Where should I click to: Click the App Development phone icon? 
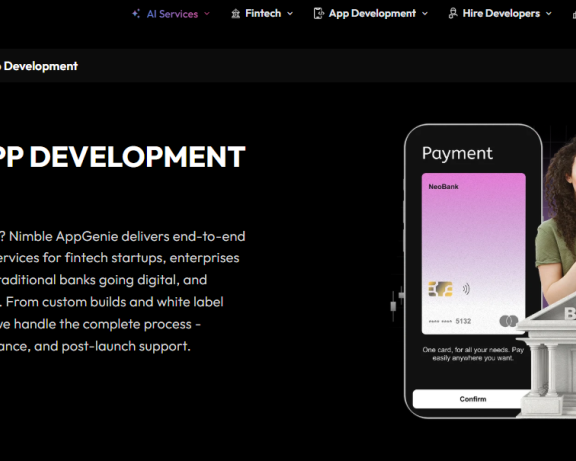pyautogui.click(x=318, y=14)
